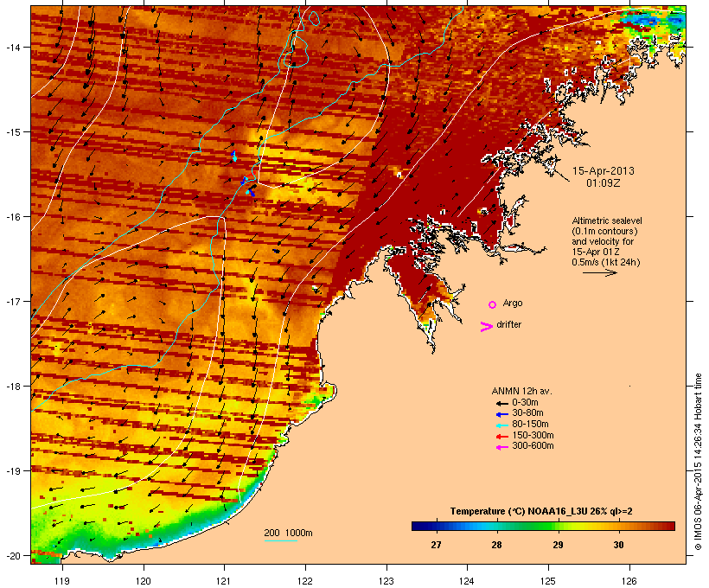Click the '200 1000m' contour label
The image size is (709, 588).
[x=288, y=533]
